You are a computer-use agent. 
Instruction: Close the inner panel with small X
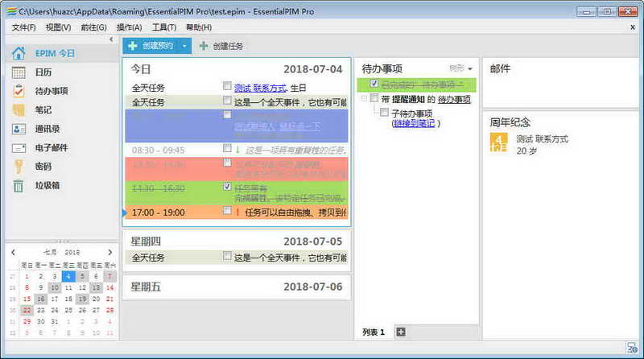(x=633, y=27)
